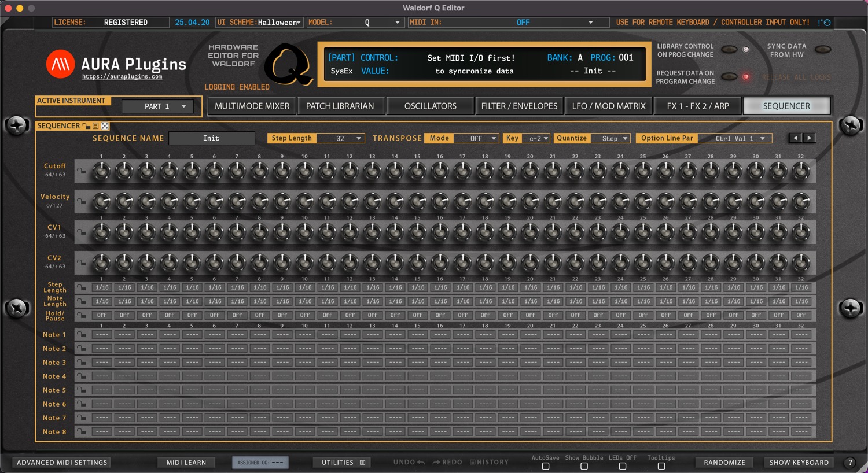
Task: Click the Note 4 row lock icon
Action: point(82,376)
